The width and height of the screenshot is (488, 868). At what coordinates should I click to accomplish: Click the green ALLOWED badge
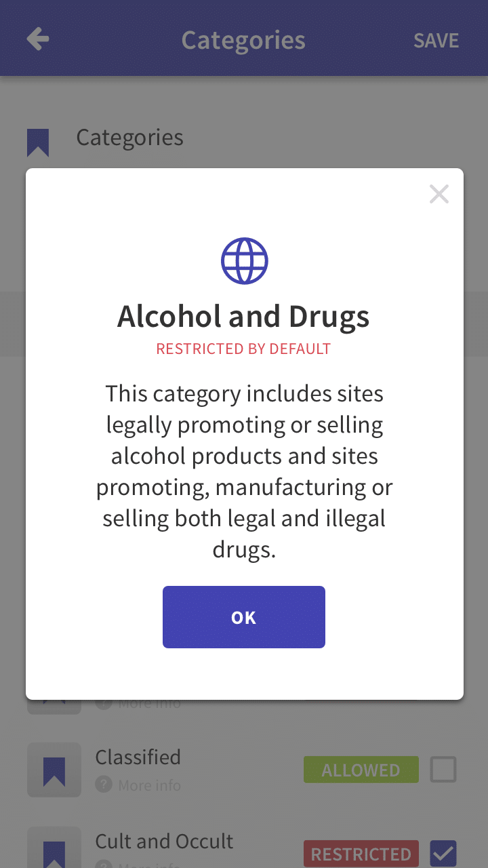pos(361,770)
